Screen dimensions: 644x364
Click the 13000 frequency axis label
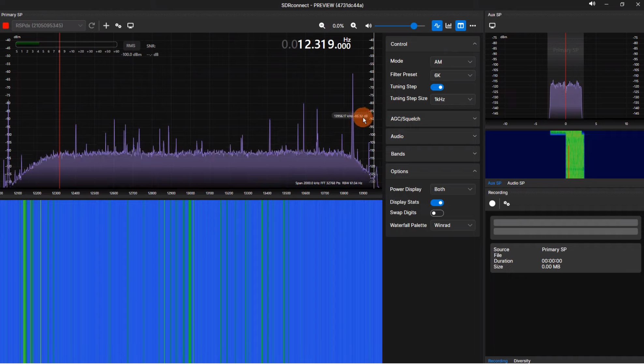click(190, 193)
